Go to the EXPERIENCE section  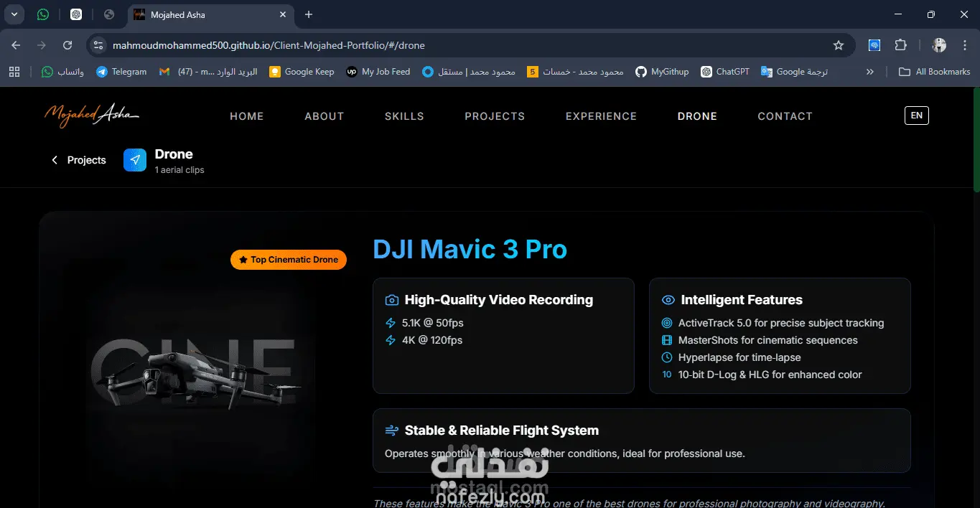coord(601,116)
